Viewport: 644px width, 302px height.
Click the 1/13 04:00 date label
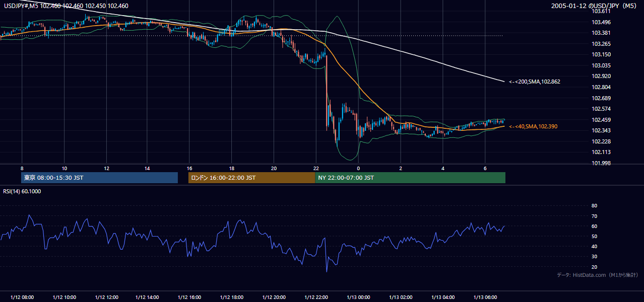[443, 297]
